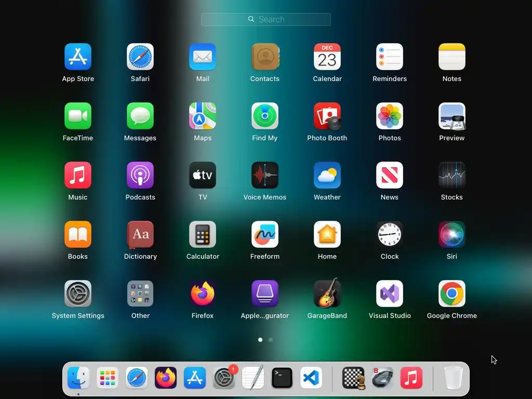Open the Clock app
Image resolution: width=532 pixels, height=399 pixels.
(x=390, y=234)
